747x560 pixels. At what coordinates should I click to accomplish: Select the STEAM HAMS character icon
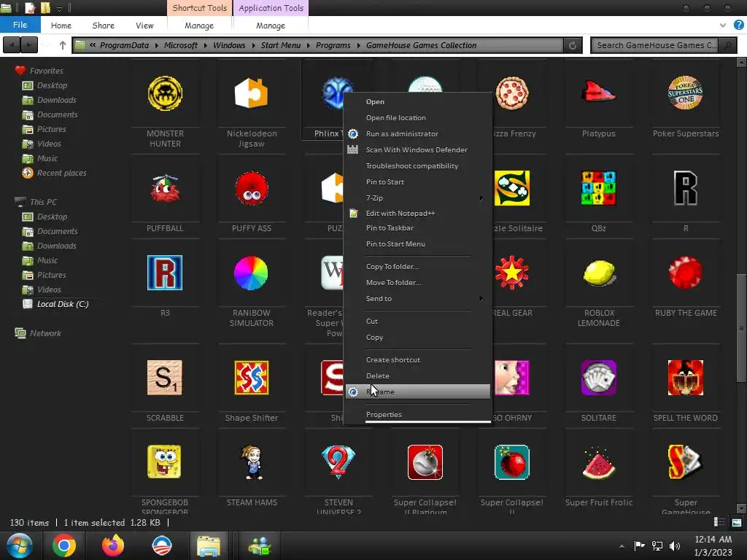coord(252,462)
